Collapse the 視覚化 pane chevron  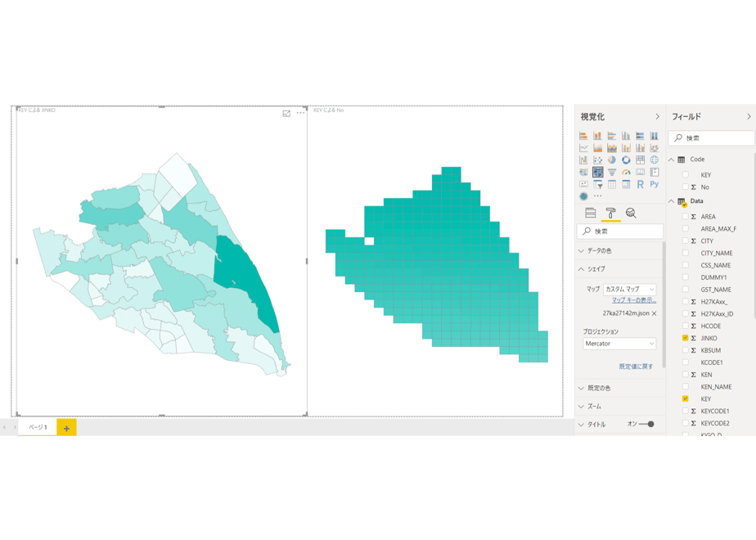point(657,117)
